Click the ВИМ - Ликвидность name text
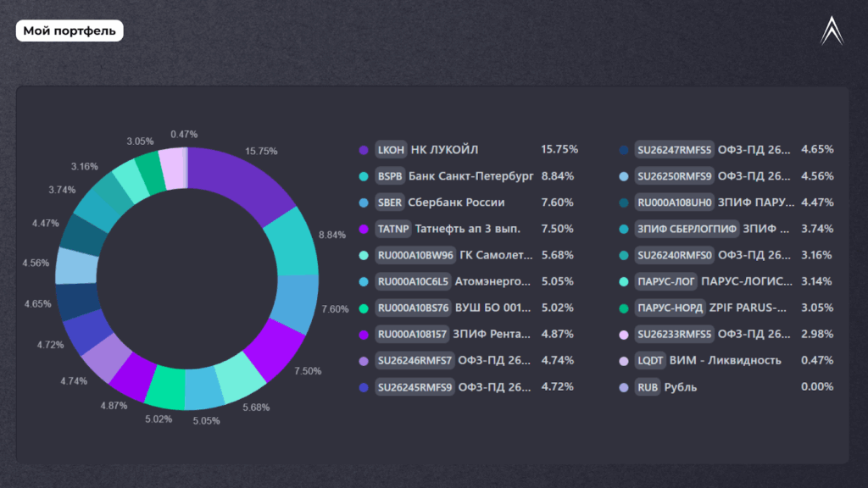This screenshot has width=868, height=488. coord(726,361)
